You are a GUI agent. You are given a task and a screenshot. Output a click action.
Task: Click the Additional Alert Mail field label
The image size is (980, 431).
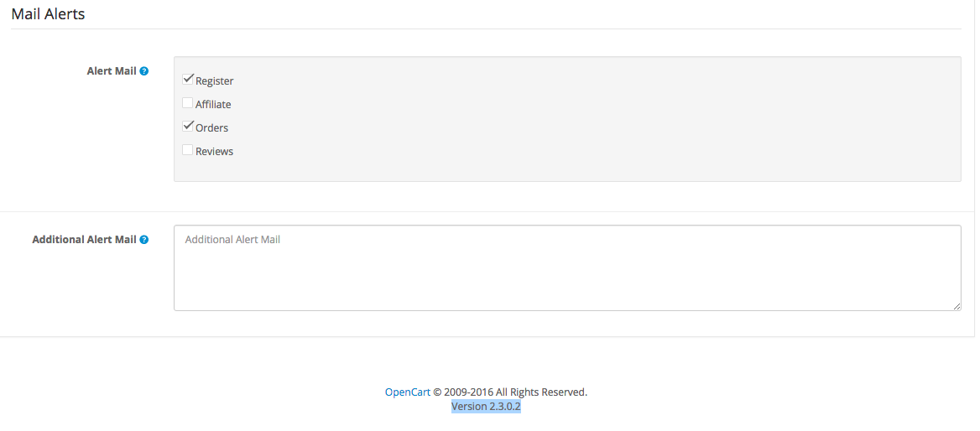click(x=85, y=239)
